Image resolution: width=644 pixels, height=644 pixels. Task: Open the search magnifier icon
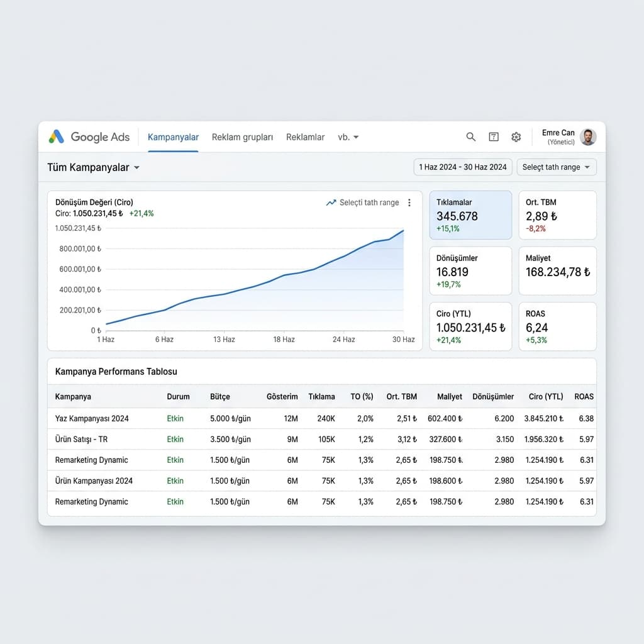[x=470, y=136]
